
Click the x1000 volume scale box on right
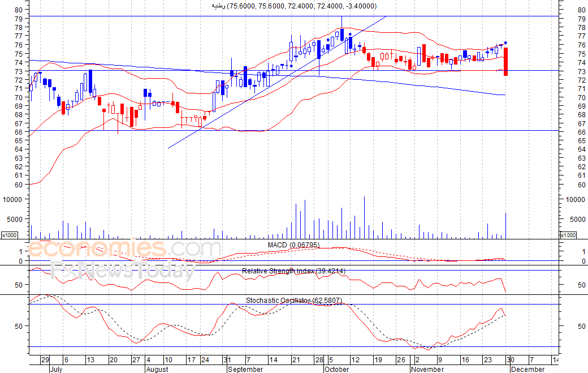(568, 235)
